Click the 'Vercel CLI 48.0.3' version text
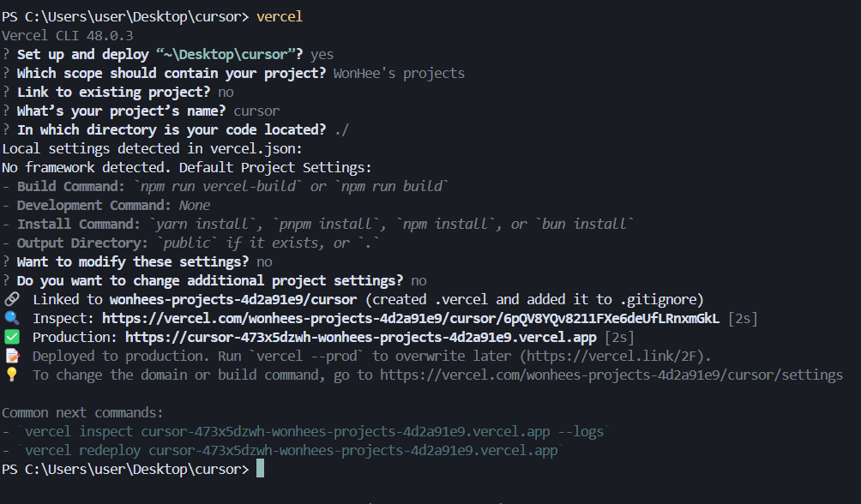Screen dimensions: 861x504 [67, 35]
